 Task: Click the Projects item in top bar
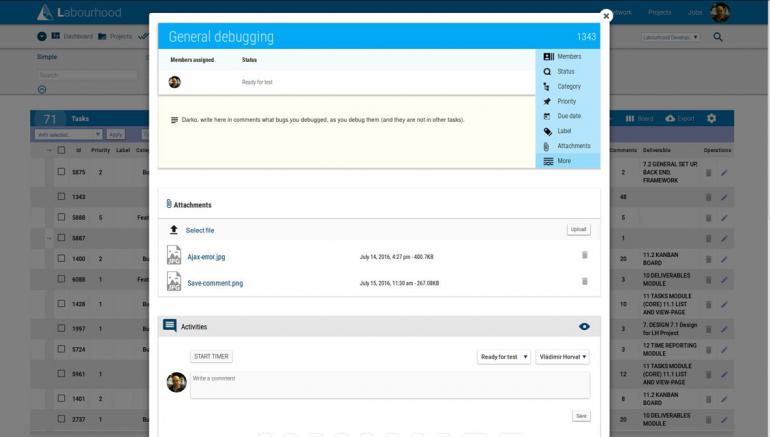(x=660, y=12)
